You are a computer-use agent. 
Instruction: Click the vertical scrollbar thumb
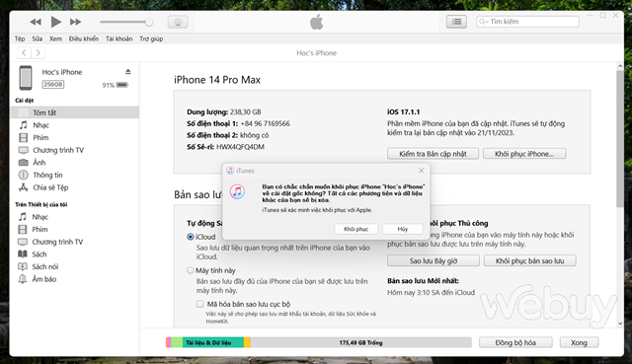coord(620,139)
